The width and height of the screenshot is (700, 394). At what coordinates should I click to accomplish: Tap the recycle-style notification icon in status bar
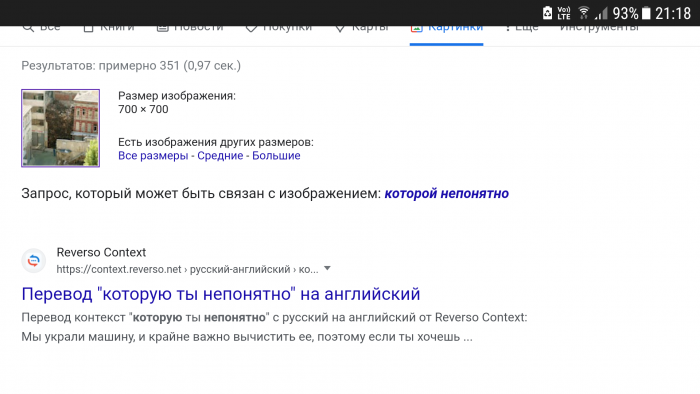click(547, 13)
